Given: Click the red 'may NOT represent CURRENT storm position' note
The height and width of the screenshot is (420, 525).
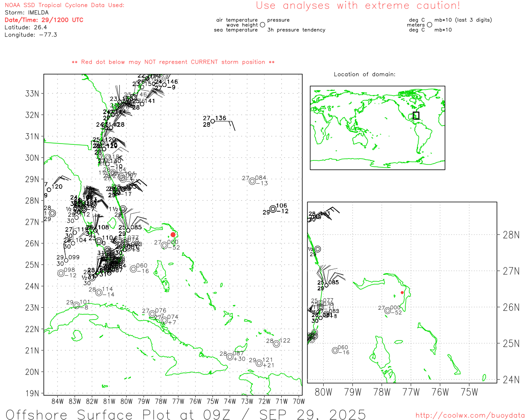Looking at the screenshot, I should pyautogui.click(x=173, y=62).
